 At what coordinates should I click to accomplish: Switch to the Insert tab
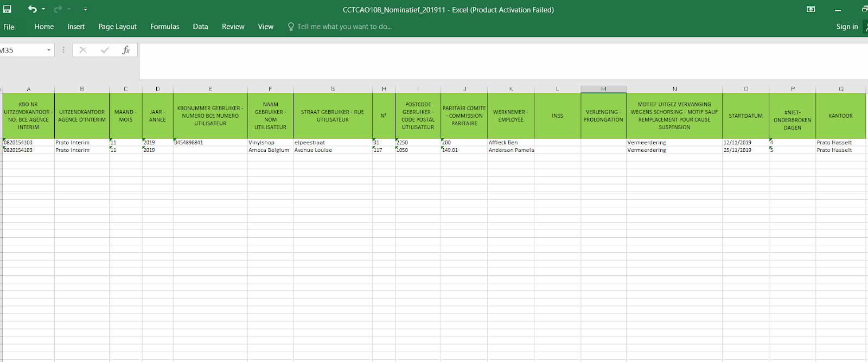76,27
